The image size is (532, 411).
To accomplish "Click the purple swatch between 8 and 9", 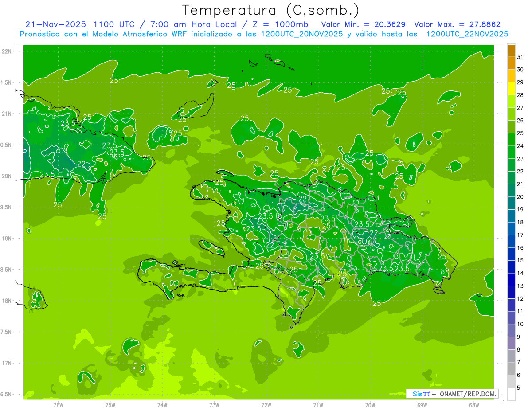I will click(511, 343).
